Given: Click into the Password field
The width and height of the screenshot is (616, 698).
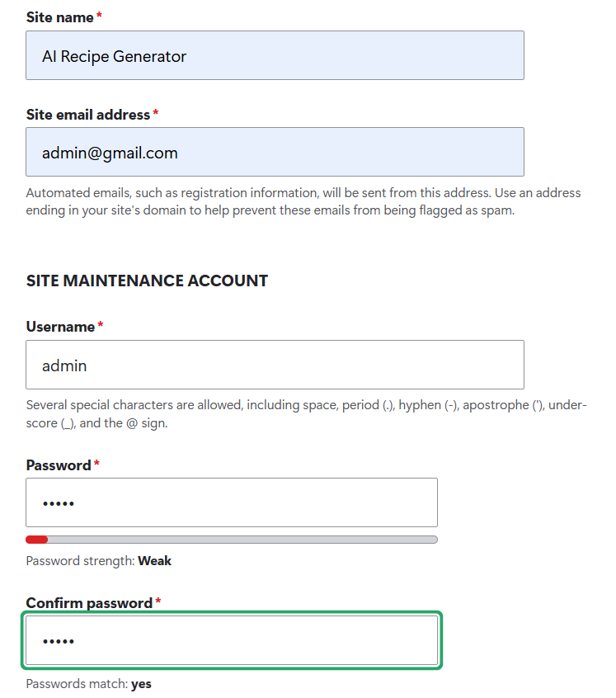Looking at the screenshot, I should pos(232,502).
